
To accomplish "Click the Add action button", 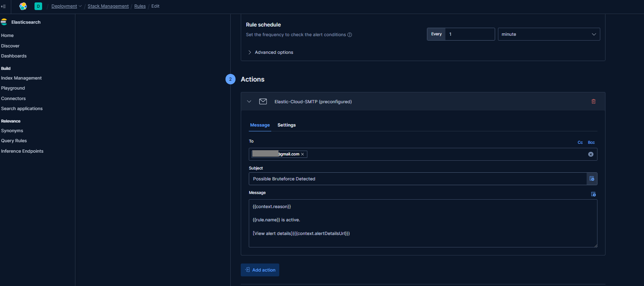I will click(260, 270).
